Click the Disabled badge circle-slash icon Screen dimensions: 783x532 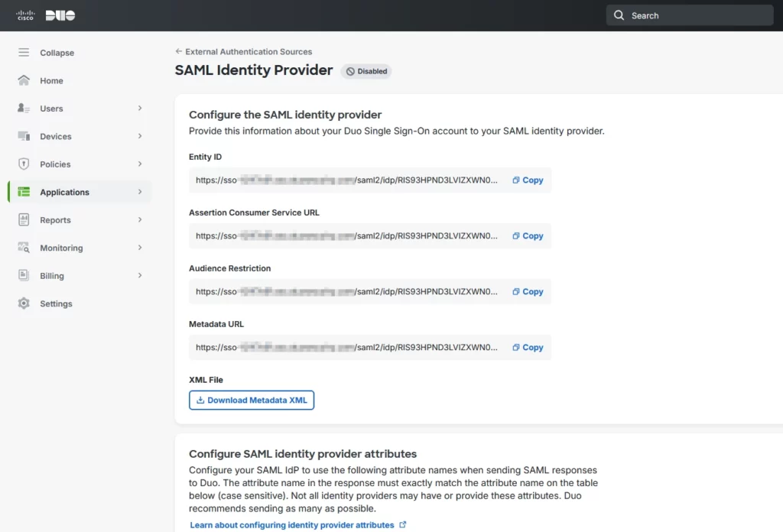[x=350, y=71]
